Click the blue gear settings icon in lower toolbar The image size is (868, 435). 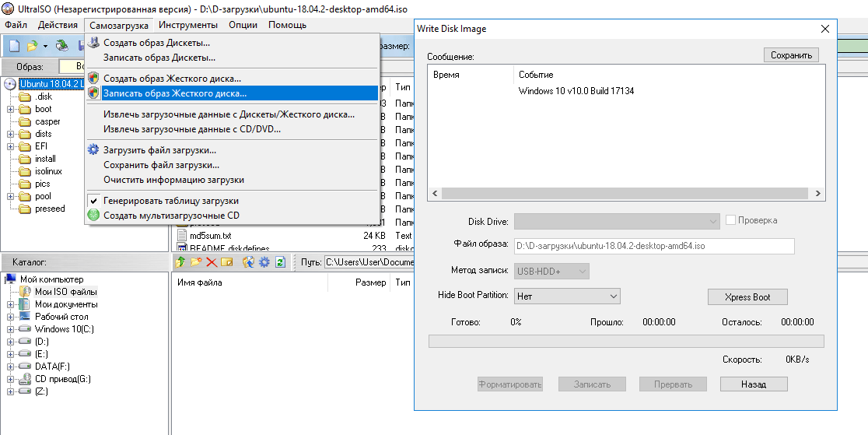[264, 262]
